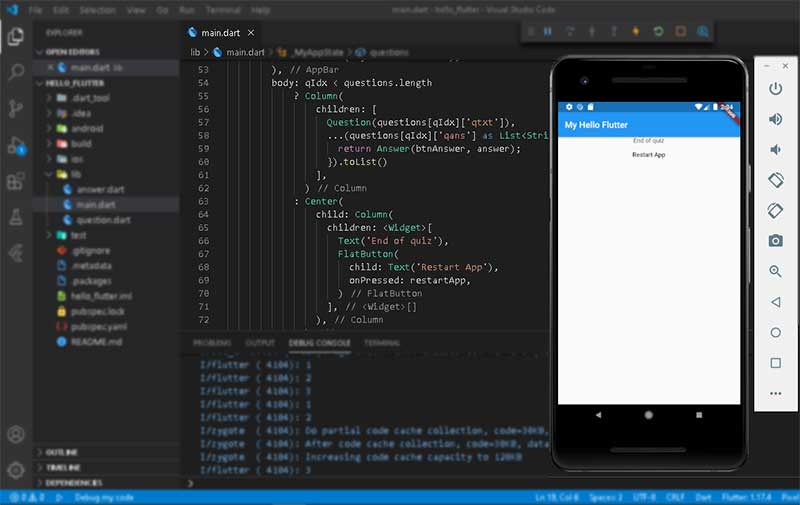This screenshot has height=505, width=800.
Task: Raise the emulator volume
Action: pos(775,119)
